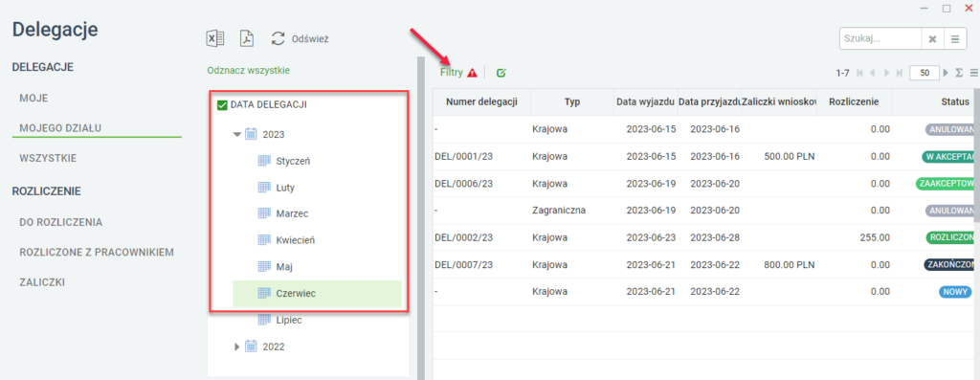The height and width of the screenshot is (380, 980).
Task: Collapse the 2023 year node
Action: click(x=237, y=134)
